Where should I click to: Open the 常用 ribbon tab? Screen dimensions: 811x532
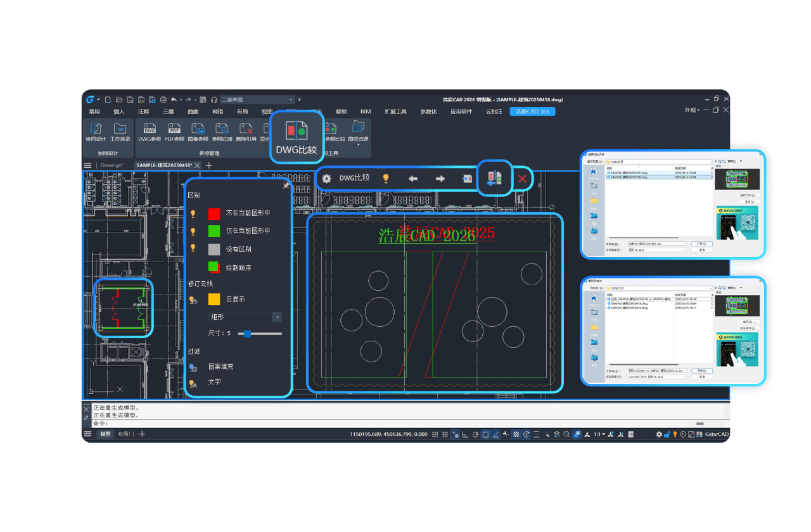(94, 111)
